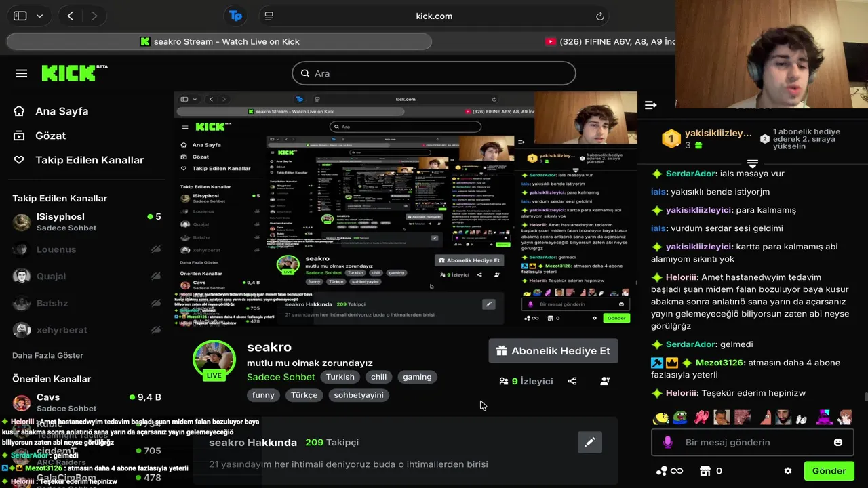Click the chat scrollbar
This screenshot has width=868, height=488.
(865, 397)
